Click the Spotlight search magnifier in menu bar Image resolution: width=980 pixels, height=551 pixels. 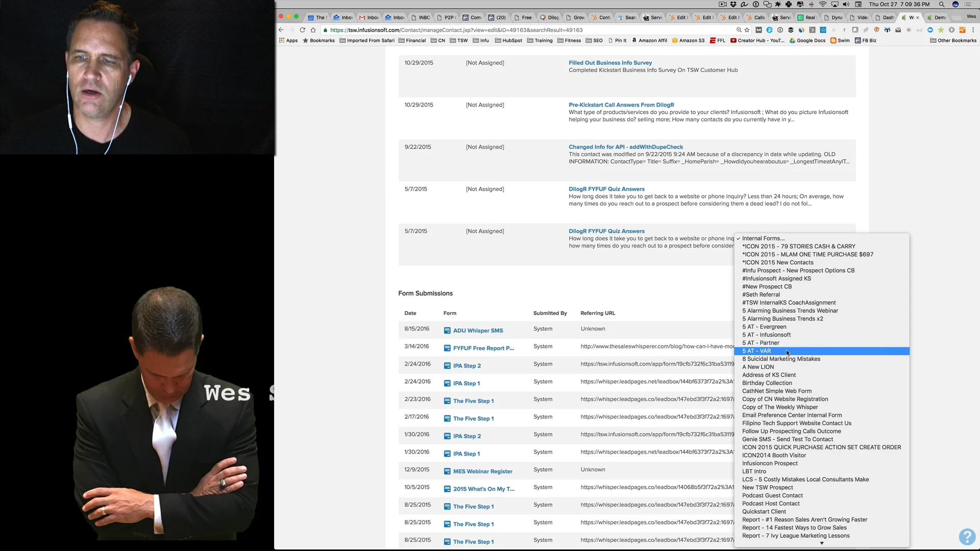942,4
